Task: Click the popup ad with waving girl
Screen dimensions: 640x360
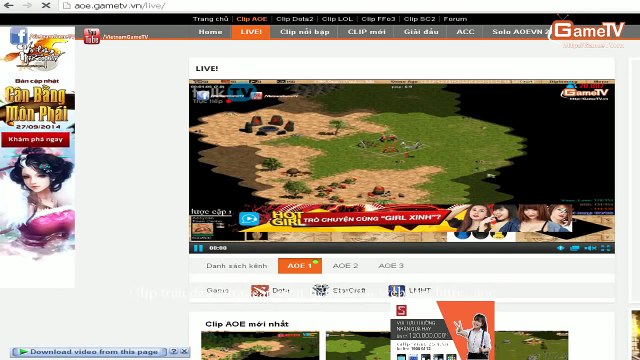Action: [x=442, y=331]
